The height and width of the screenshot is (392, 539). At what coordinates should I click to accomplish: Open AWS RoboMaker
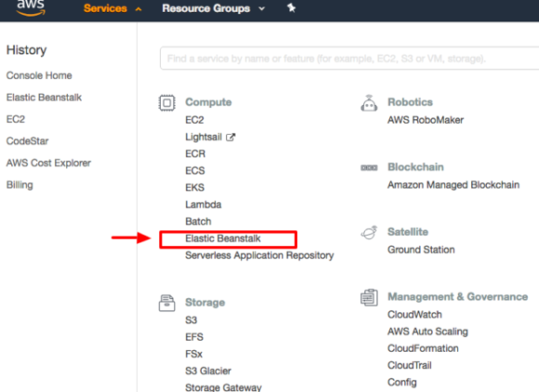pyautogui.click(x=426, y=120)
